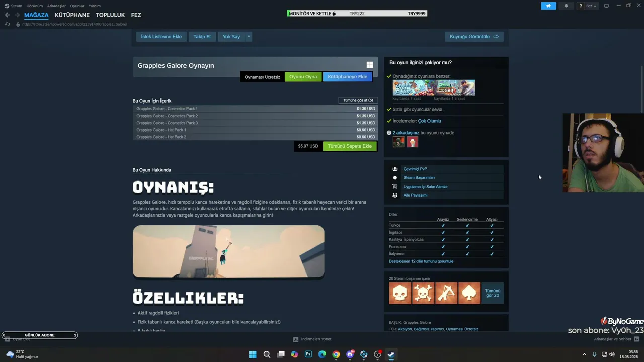Open Windows taskbar search
Viewport: 644px width, 362px height.
(267, 354)
